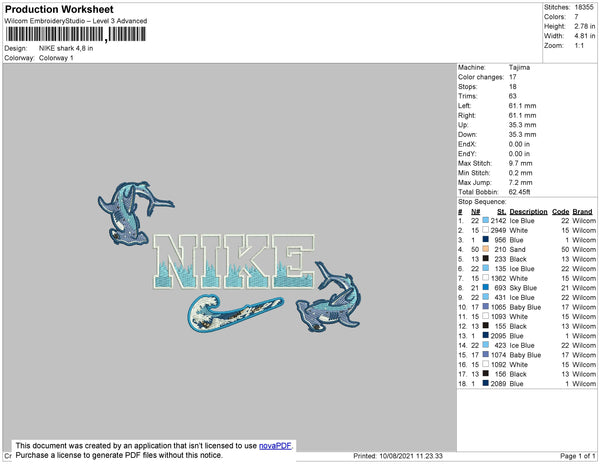Click the Max Jump value 7.2 mm
600x464 pixels.
click(x=520, y=182)
